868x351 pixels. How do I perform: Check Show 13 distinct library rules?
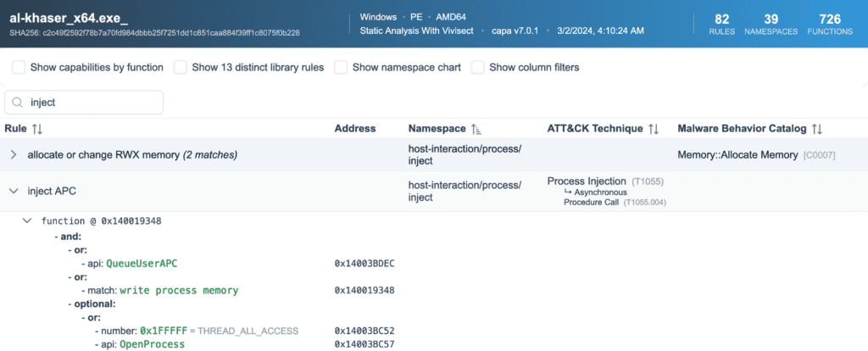point(181,67)
